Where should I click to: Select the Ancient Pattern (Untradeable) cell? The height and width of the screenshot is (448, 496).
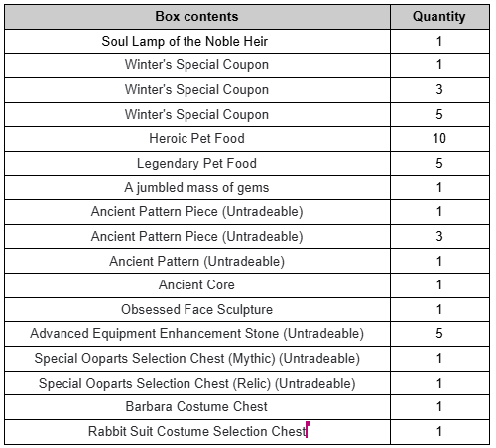coord(197,261)
